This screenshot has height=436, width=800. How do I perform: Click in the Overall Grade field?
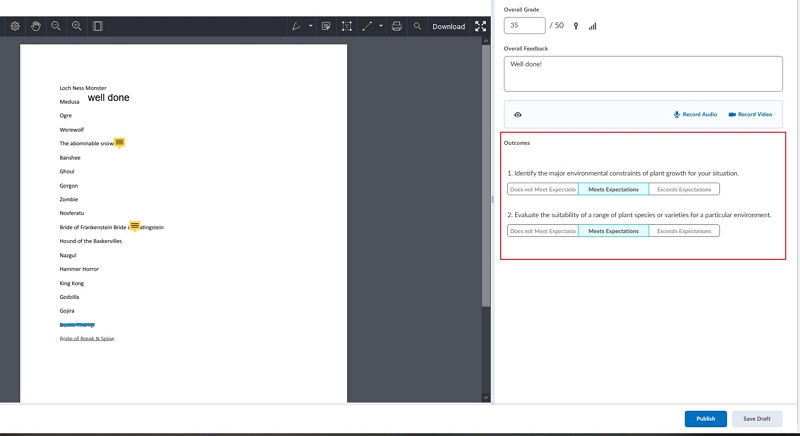coord(524,25)
